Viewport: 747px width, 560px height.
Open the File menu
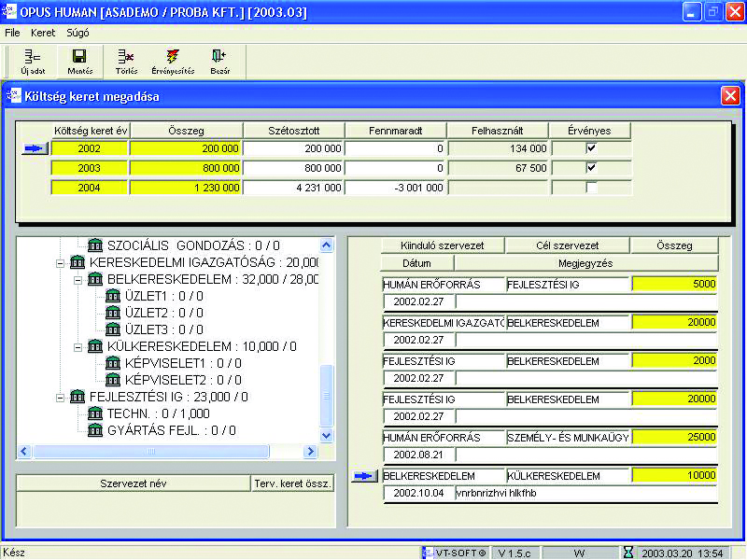point(12,33)
